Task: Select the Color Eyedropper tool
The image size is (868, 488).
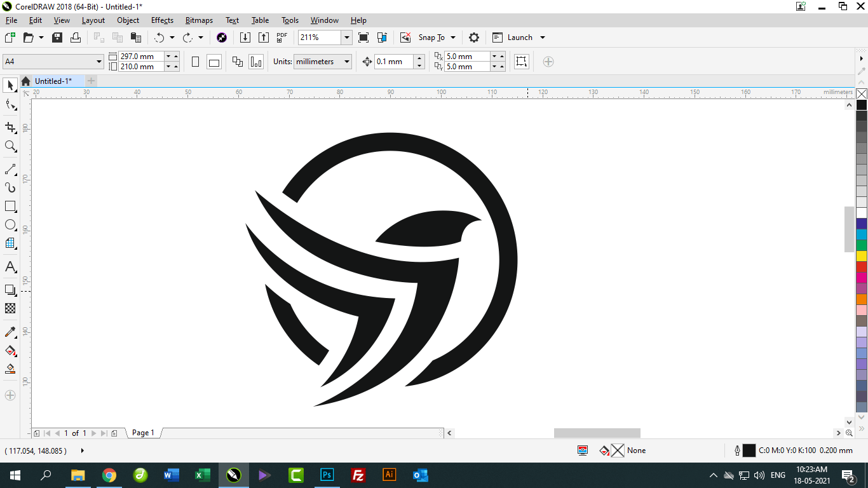Action: tap(10, 332)
